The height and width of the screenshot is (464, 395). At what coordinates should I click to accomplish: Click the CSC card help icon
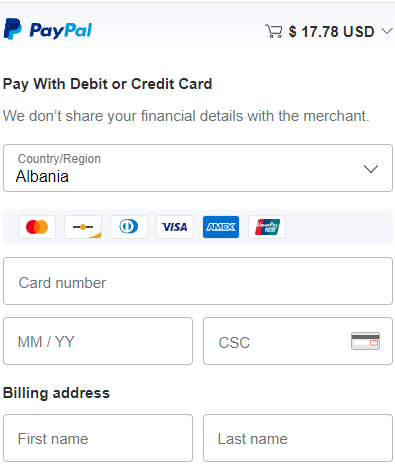365,341
